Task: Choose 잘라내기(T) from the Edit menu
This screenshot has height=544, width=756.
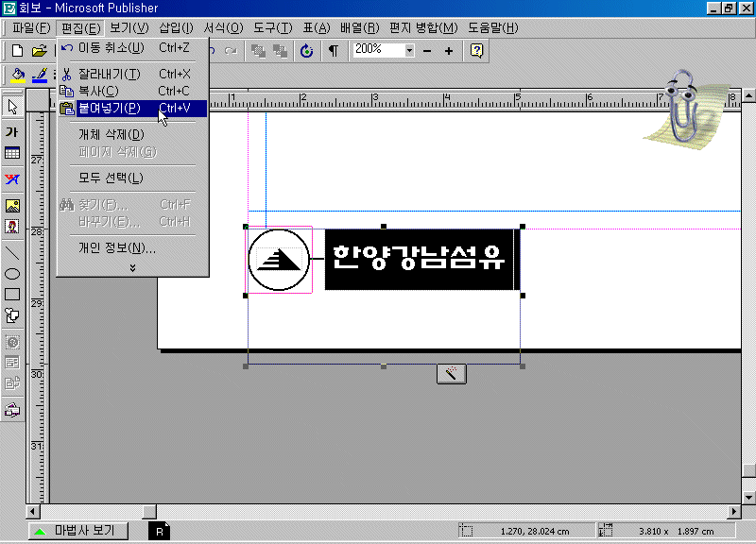Action: pos(132,74)
